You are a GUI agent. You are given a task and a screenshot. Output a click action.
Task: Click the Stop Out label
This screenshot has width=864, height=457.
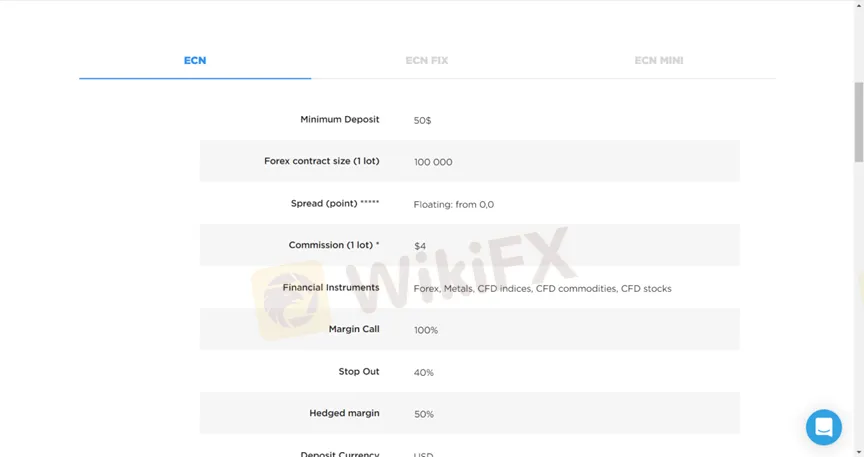358,372
